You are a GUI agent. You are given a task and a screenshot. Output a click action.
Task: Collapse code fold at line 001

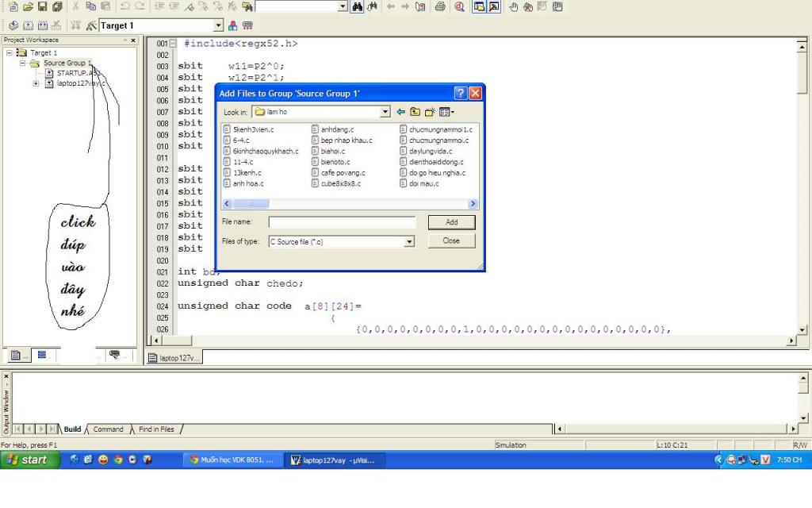173,44
